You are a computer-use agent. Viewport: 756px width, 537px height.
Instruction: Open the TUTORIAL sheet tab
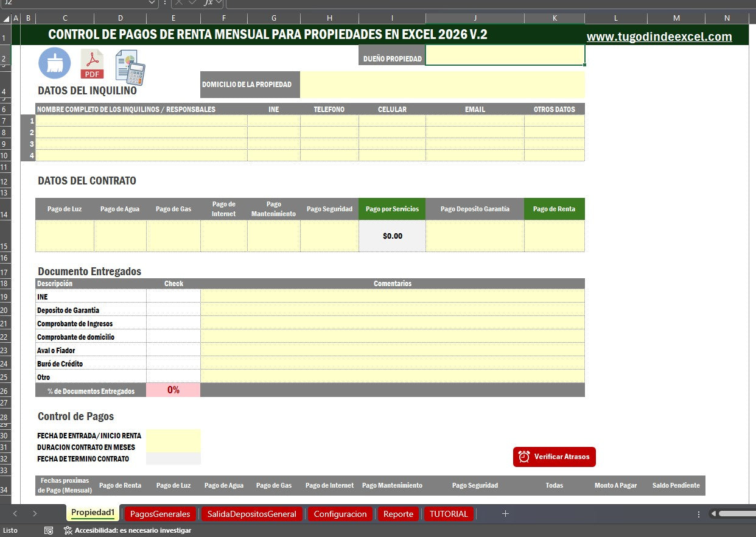(449, 514)
